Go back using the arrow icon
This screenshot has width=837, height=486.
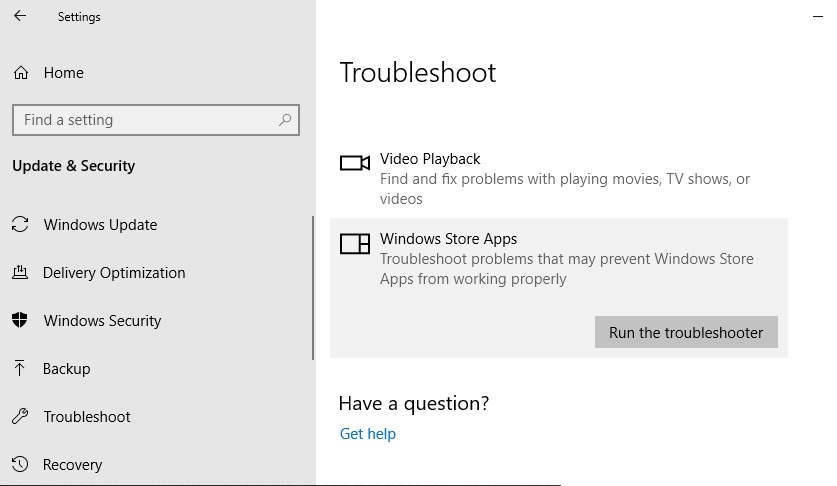20,16
